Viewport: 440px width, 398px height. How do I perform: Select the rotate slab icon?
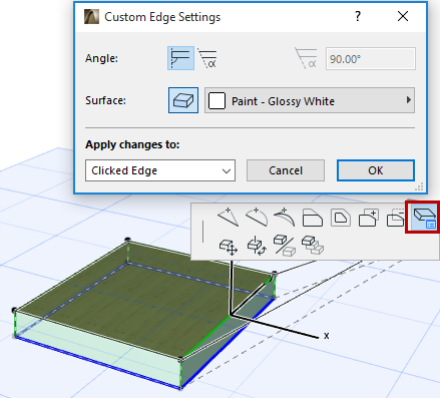click(x=256, y=246)
